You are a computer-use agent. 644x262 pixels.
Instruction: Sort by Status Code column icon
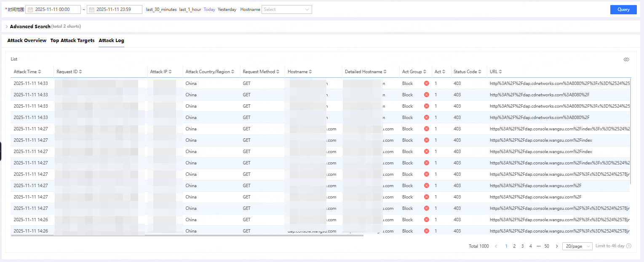click(x=480, y=72)
